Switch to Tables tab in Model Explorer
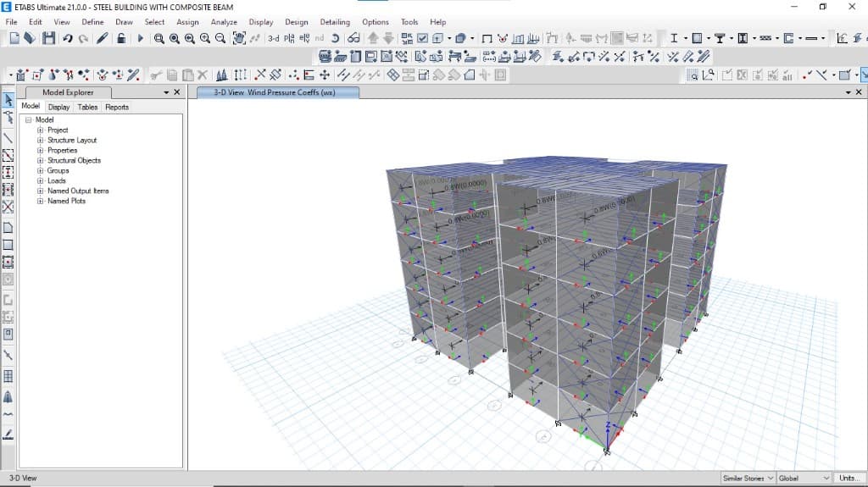Screen dimensions: 868x487 click(x=87, y=107)
